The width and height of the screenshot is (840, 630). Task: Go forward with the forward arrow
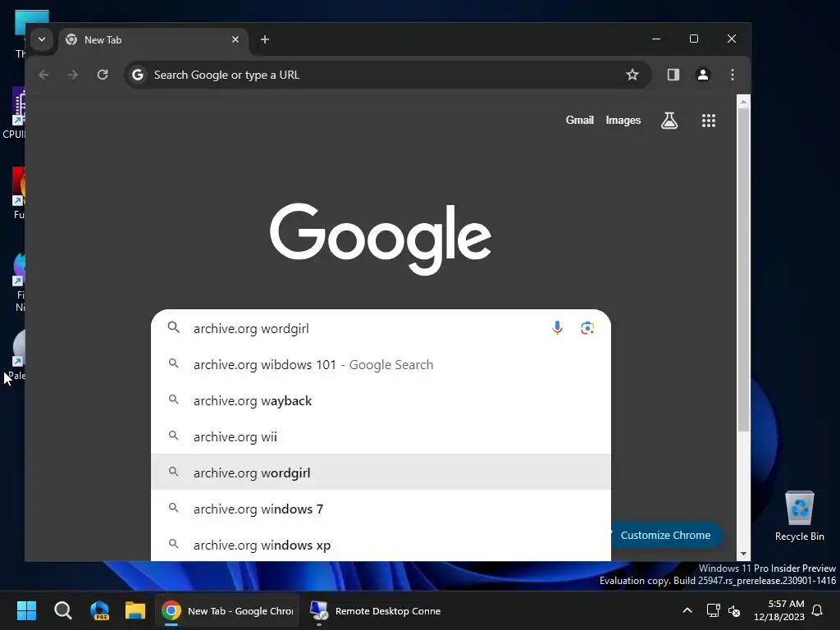(x=73, y=75)
